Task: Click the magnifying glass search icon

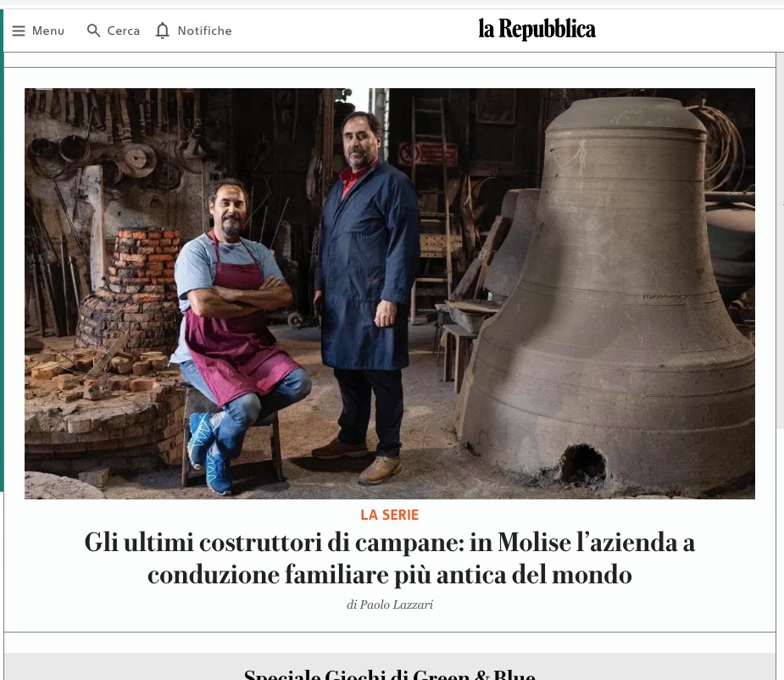Action: (93, 31)
